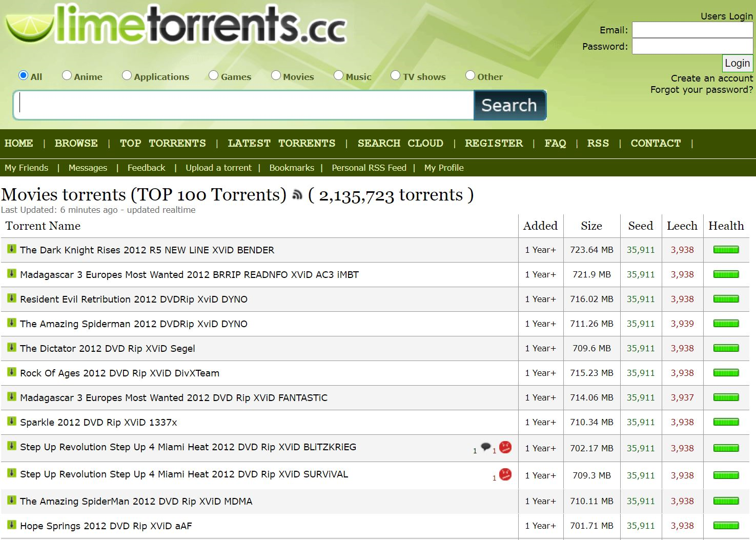
Task: Click download icon for The Amazing Spiderman DYNO
Action: pyautogui.click(x=11, y=323)
